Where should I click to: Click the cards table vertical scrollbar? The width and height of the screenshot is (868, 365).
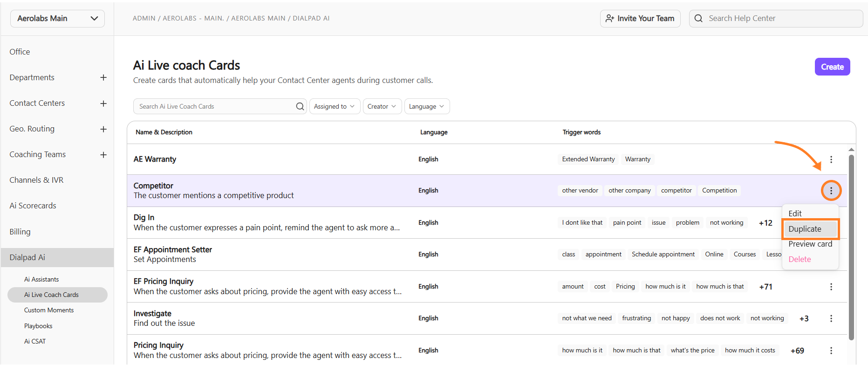pyautogui.click(x=851, y=247)
